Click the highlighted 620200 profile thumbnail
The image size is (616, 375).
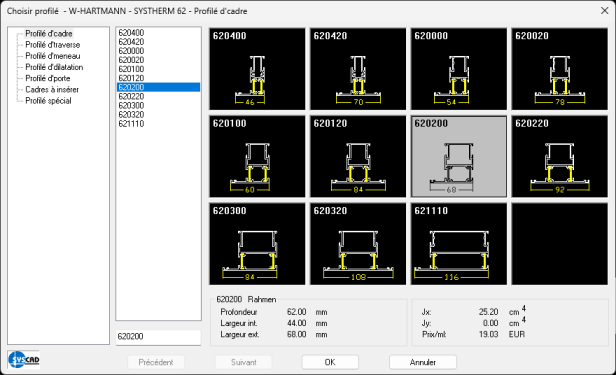pyautogui.click(x=459, y=156)
